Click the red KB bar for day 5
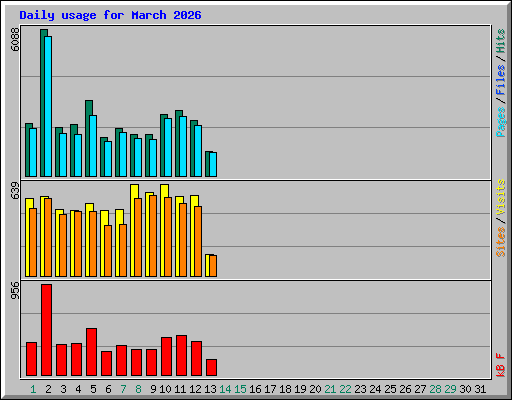512x400 pixels. (x=91, y=352)
